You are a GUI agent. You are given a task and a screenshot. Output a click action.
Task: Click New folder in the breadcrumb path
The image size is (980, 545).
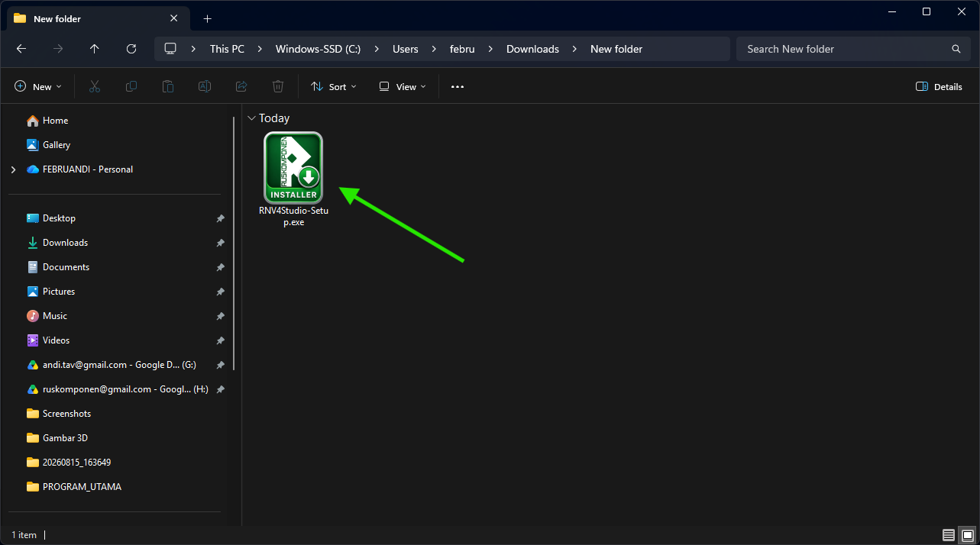click(616, 49)
